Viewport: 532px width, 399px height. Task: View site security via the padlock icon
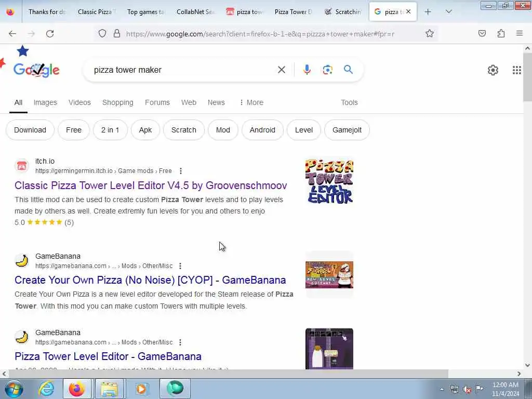pos(117,33)
